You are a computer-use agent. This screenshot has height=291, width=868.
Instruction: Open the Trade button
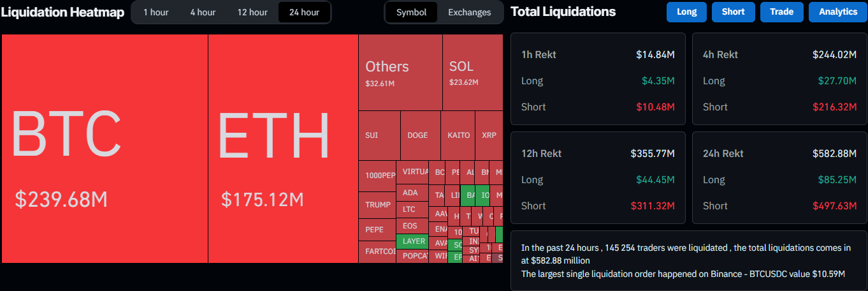pyautogui.click(x=781, y=11)
